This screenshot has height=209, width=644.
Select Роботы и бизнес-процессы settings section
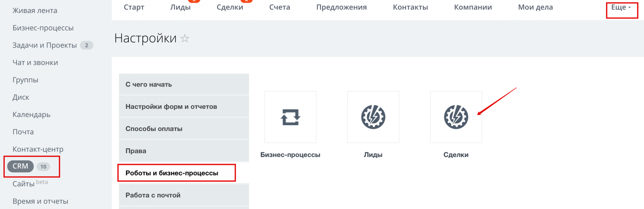(172, 173)
